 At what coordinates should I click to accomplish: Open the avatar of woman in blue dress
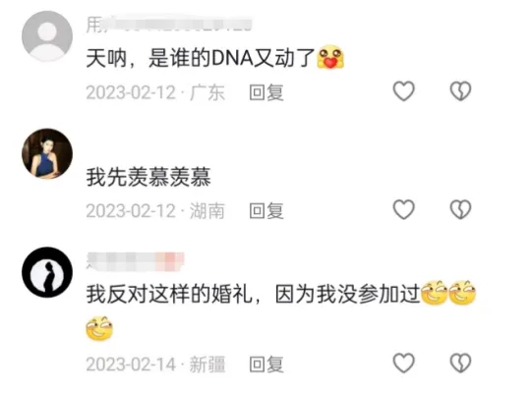(47, 153)
